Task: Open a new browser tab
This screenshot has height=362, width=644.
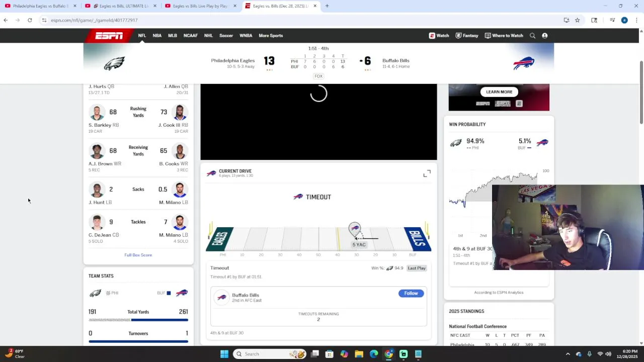Action: [327, 6]
